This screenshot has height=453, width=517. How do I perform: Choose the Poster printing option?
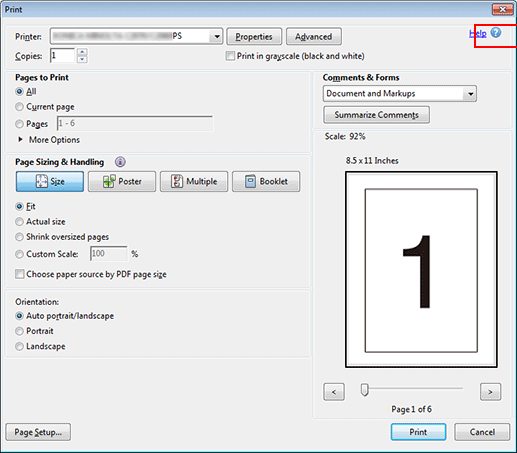pyautogui.click(x=122, y=181)
